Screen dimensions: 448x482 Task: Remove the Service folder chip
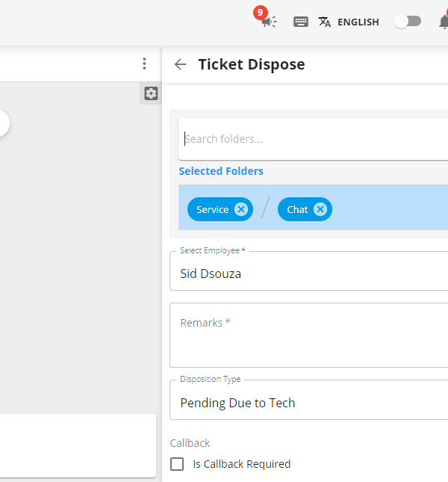tap(241, 209)
